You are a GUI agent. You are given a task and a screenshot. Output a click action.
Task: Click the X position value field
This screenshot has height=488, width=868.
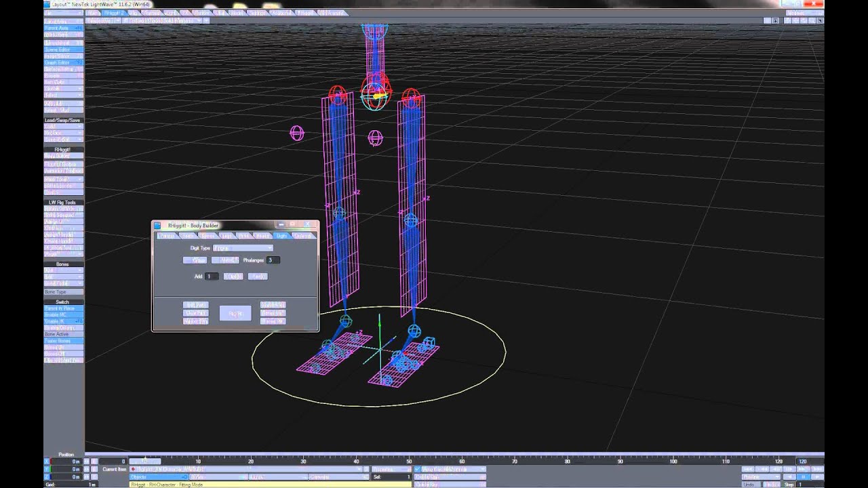point(66,462)
